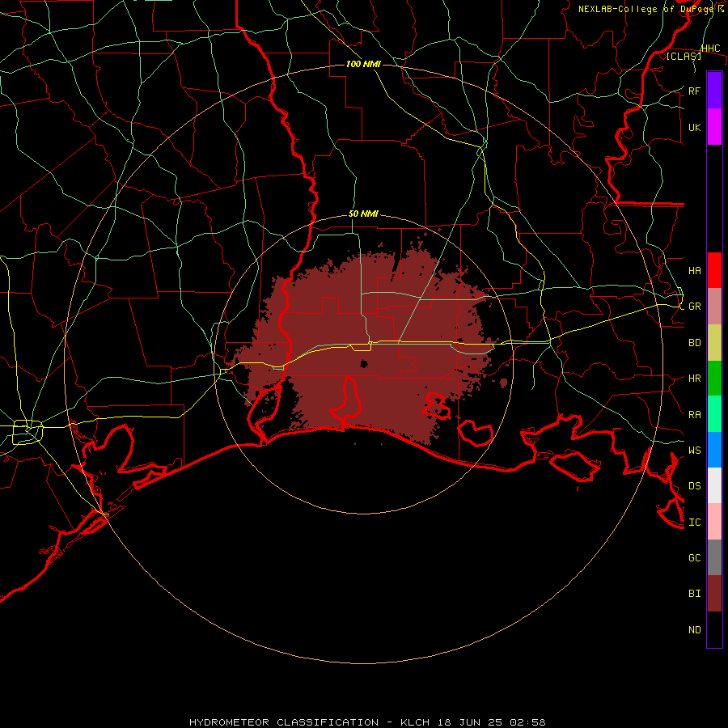Click the HA legend label

point(694,270)
